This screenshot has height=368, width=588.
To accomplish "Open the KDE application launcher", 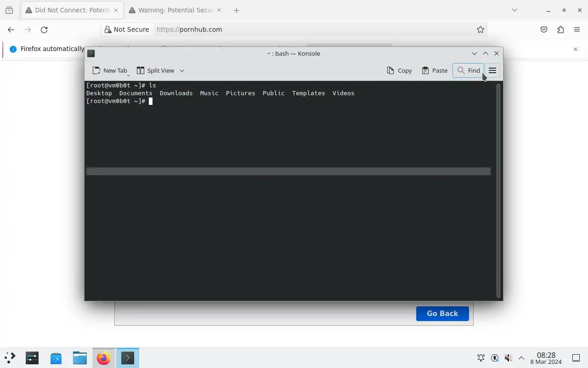I will (10, 358).
